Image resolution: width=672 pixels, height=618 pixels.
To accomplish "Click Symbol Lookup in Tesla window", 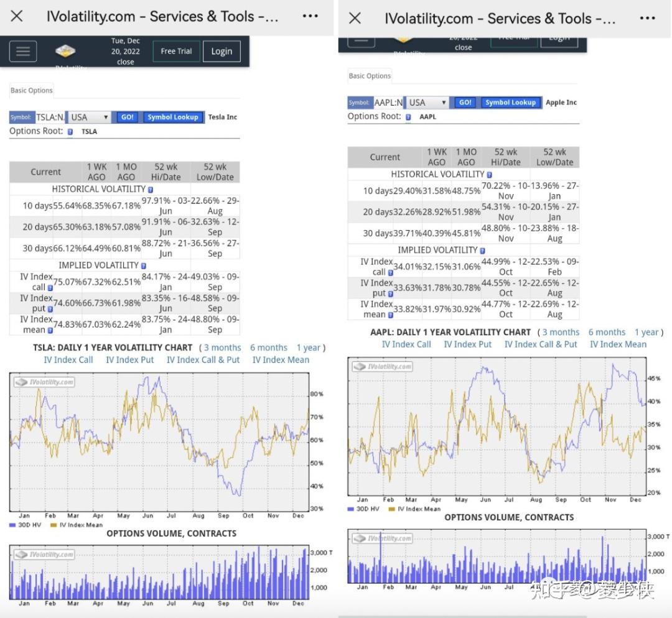I will tap(173, 118).
